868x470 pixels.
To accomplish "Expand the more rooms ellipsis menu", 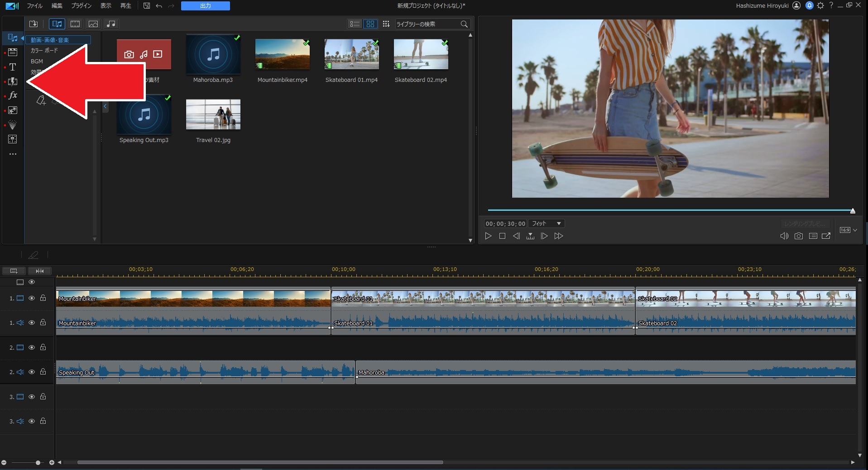I will pos(13,154).
